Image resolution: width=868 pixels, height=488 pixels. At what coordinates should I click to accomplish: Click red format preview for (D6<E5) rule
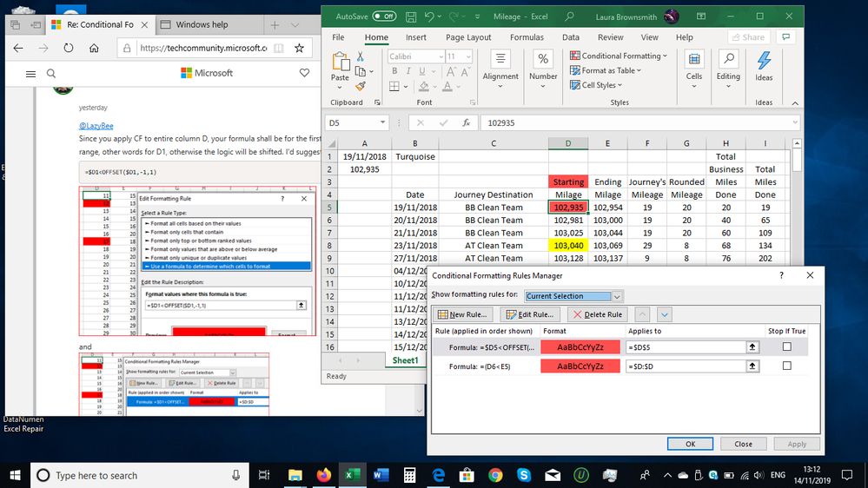(x=580, y=366)
